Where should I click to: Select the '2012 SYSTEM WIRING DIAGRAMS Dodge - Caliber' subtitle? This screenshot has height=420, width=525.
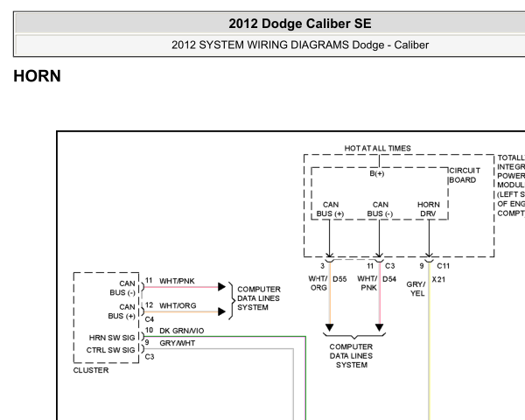coord(300,45)
